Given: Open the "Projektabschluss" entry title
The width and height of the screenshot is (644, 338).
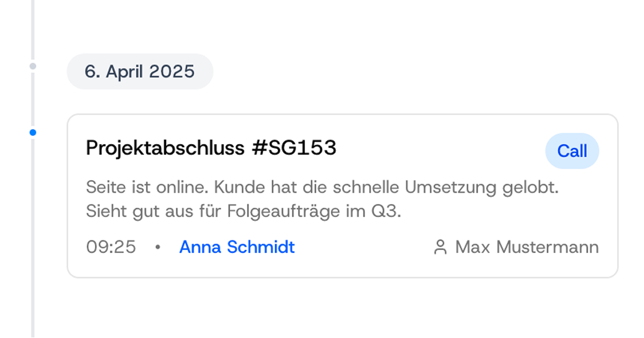Looking at the screenshot, I should coord(165,148).
